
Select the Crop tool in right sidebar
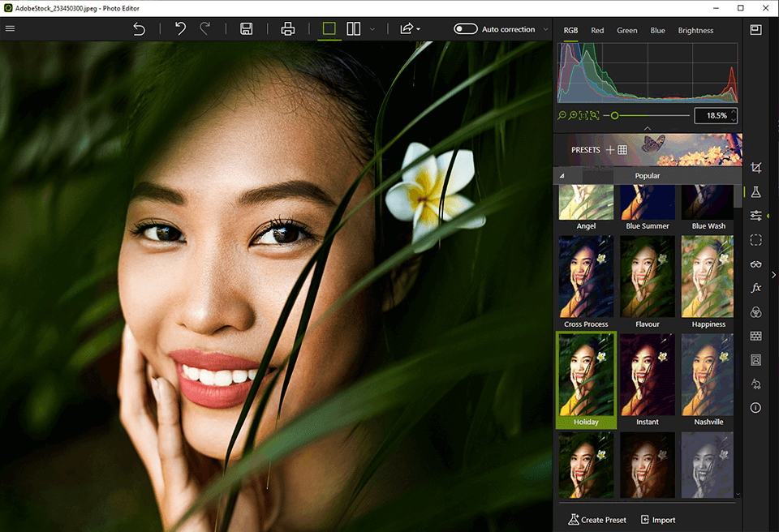coord(755,168)
